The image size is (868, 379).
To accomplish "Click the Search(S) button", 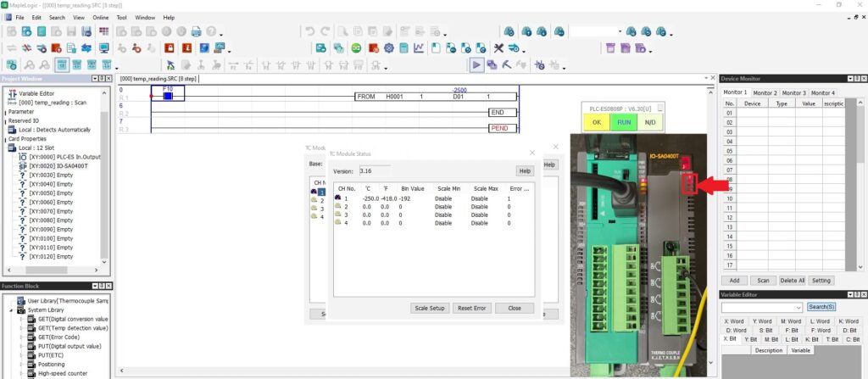I will pyautogui.click(x=821, y=307).
